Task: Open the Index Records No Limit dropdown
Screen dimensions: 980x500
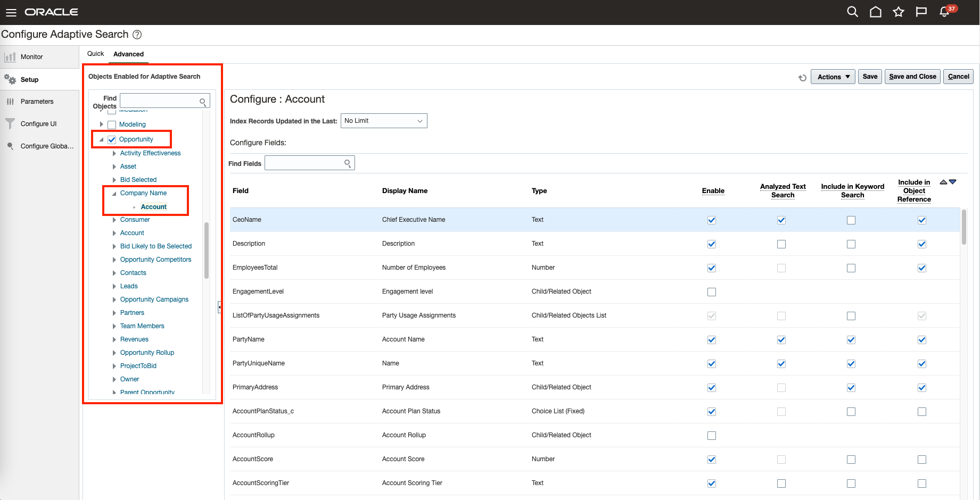Action: 383,121
